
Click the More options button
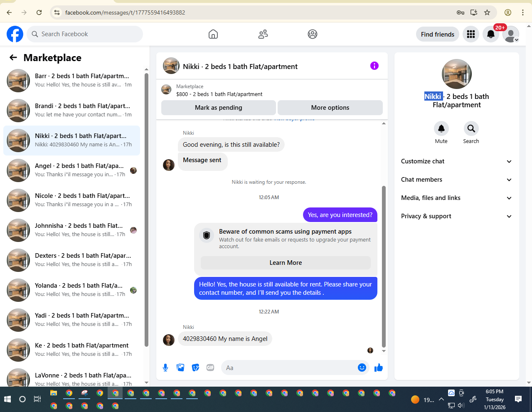(x=330, y=108)
